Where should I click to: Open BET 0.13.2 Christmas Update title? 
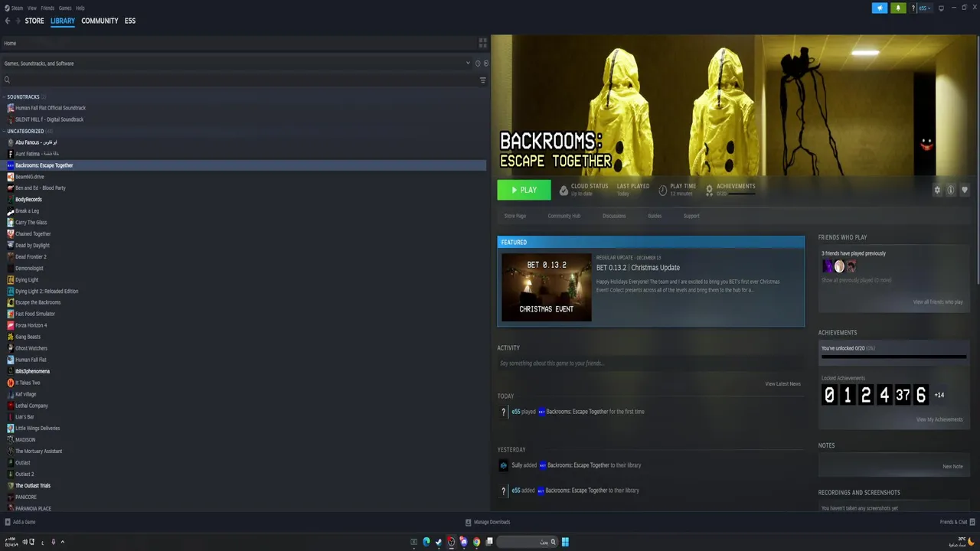coord(638,268)
